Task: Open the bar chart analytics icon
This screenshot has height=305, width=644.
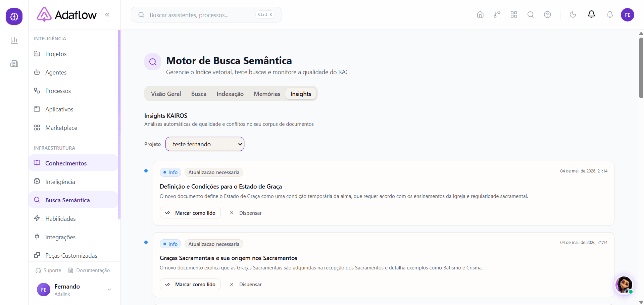Action: coord(14,40)
